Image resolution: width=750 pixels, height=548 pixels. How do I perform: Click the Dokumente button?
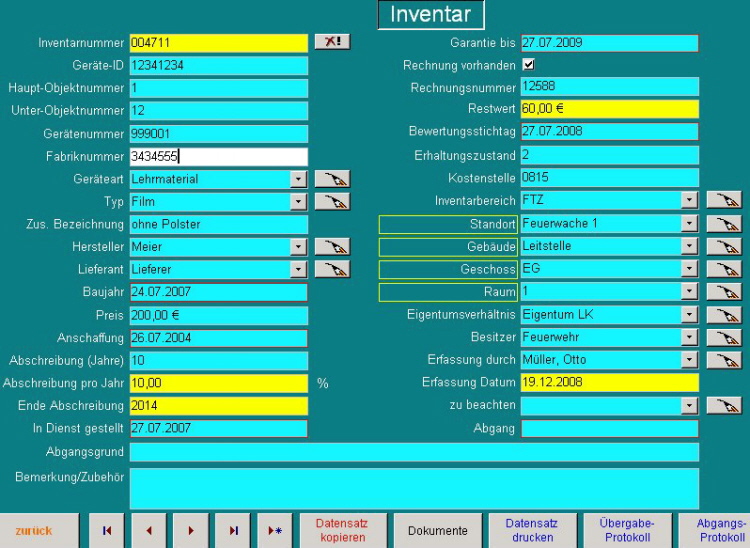437,531
